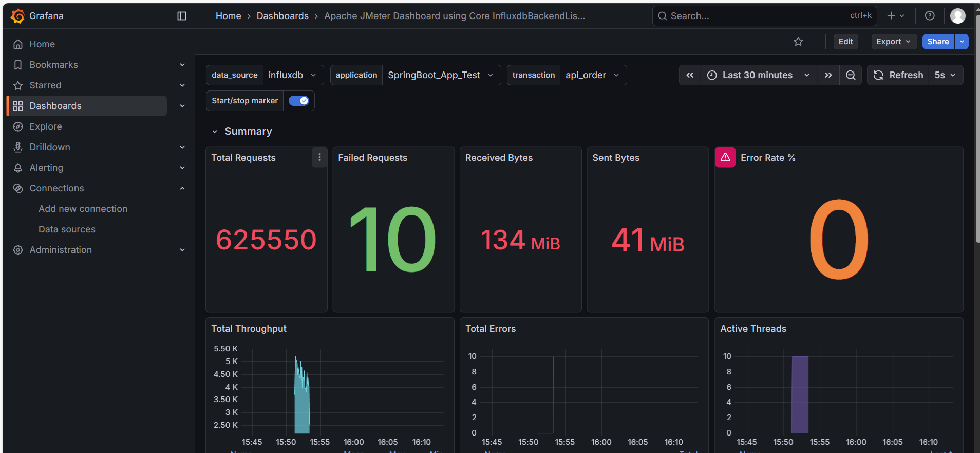
Task: Toggle the Start/stop marker switch
Action: 298,101
